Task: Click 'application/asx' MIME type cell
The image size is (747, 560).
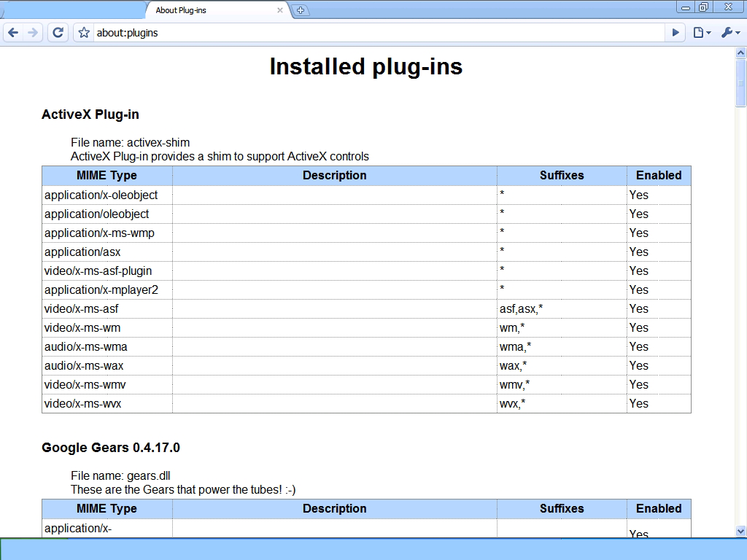Action: [107, 252]
